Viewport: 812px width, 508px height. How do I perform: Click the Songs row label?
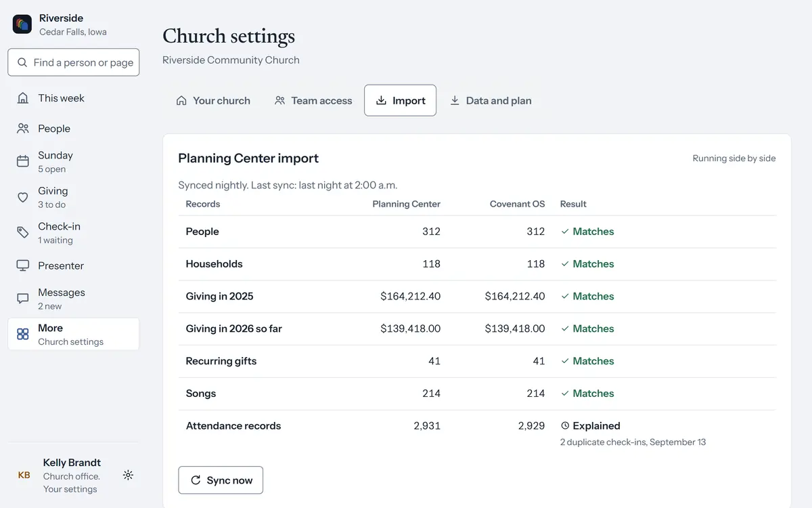click(201, 394)
